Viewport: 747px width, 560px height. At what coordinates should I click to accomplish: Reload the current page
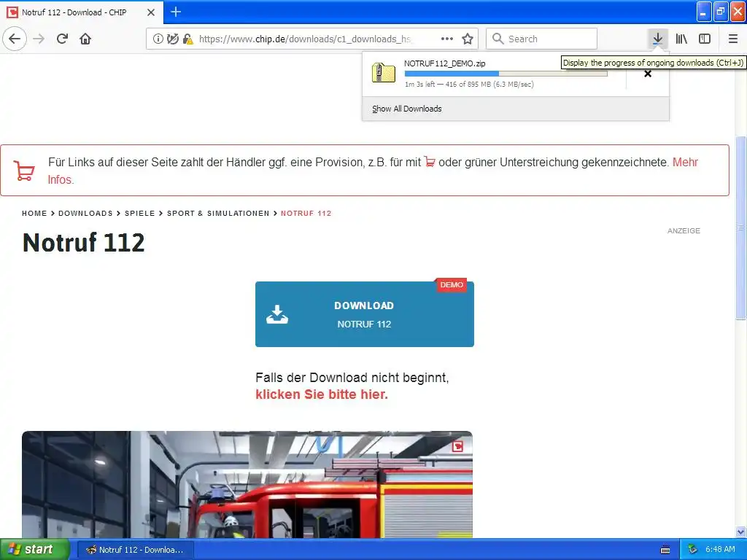(x=63, y=39)
